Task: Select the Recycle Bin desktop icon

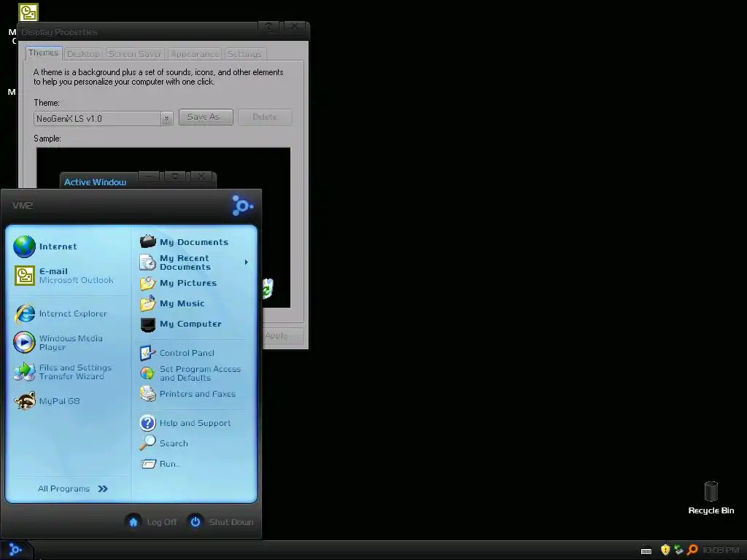Action: coord(711,497)
